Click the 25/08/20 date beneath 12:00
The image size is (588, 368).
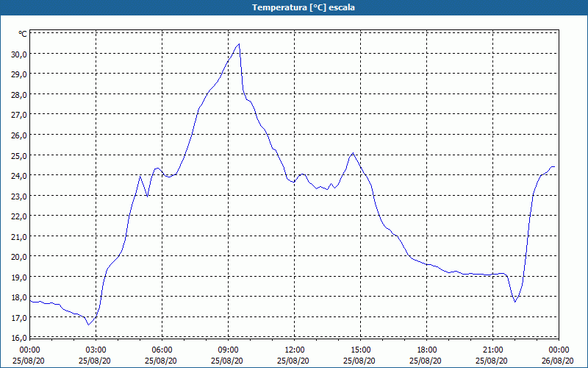tap(293, 361)
